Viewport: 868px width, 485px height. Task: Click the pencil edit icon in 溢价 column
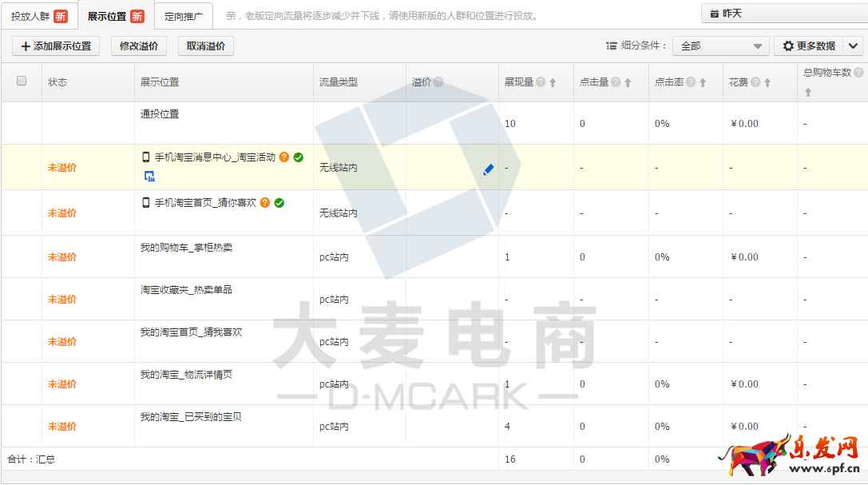coord(488,169)
